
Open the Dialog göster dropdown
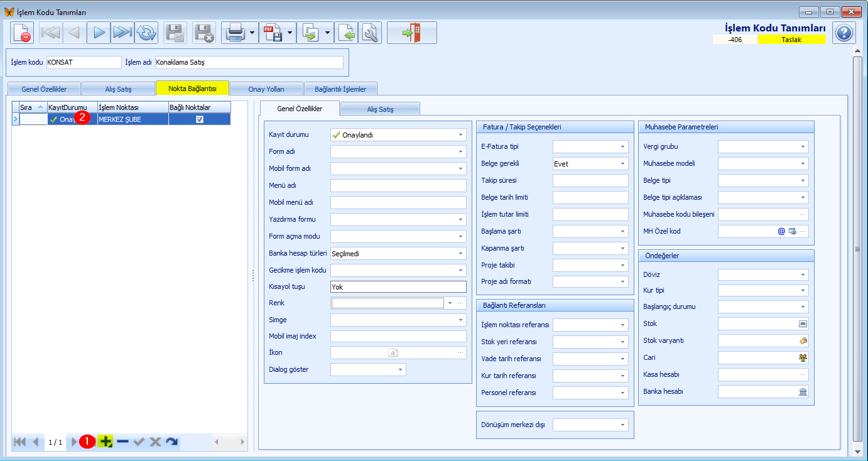point(401,369)
